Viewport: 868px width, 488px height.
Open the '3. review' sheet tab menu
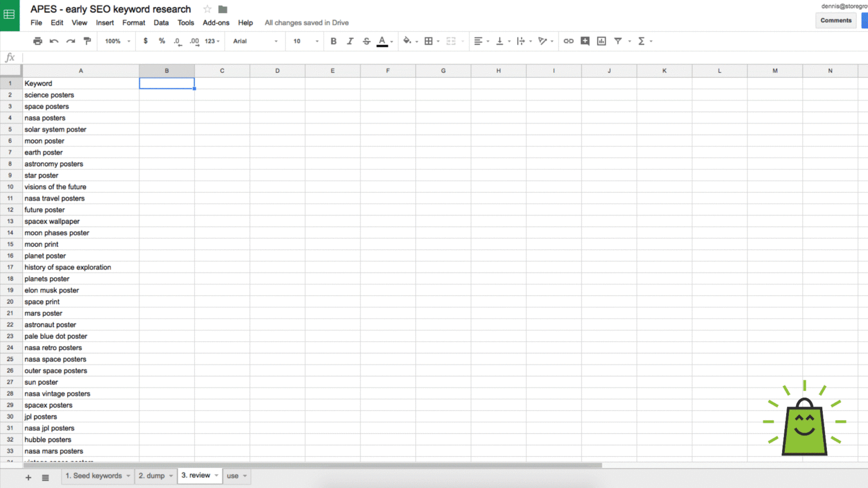pyautogui.click(x=215, y=476)
